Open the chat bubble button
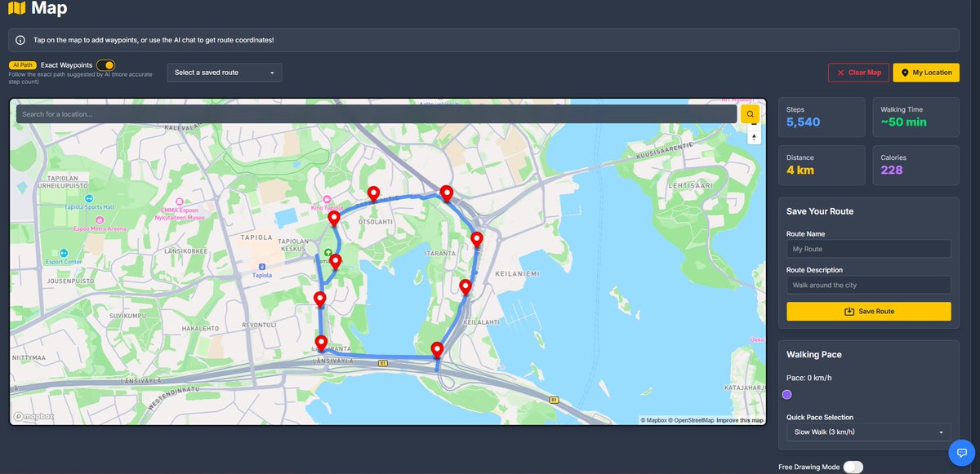The image size is (980, 474). [x=961, y=453]
